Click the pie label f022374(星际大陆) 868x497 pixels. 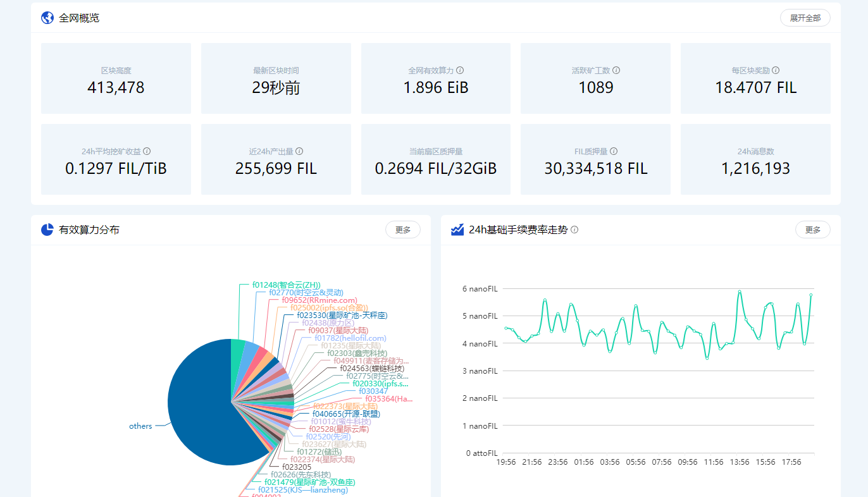pyautogui.click(x=322, y=460)
